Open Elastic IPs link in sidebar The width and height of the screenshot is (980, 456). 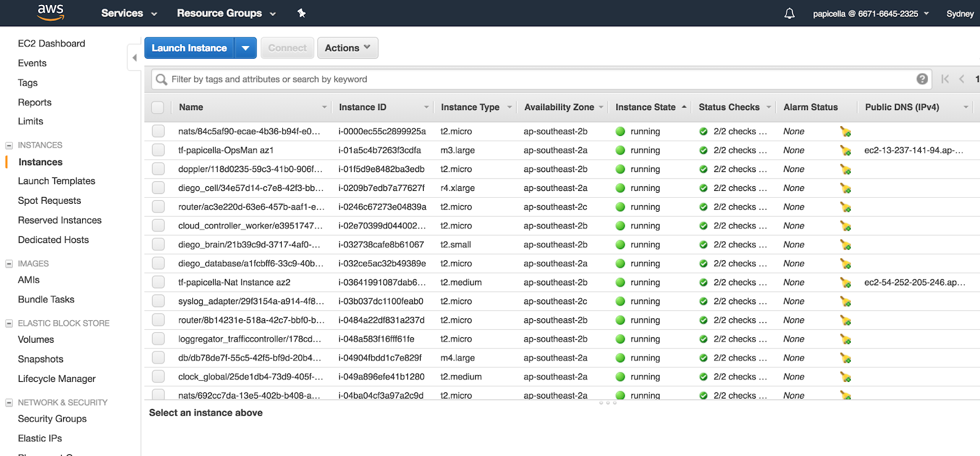(x=40, y=438)
